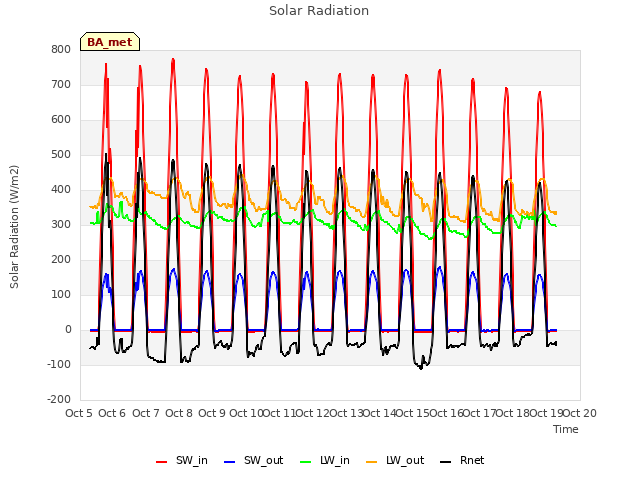Click the 300 y-axis tick label
Image resolution: width=640 pixels, height=480 pixels.
[61, 224]
